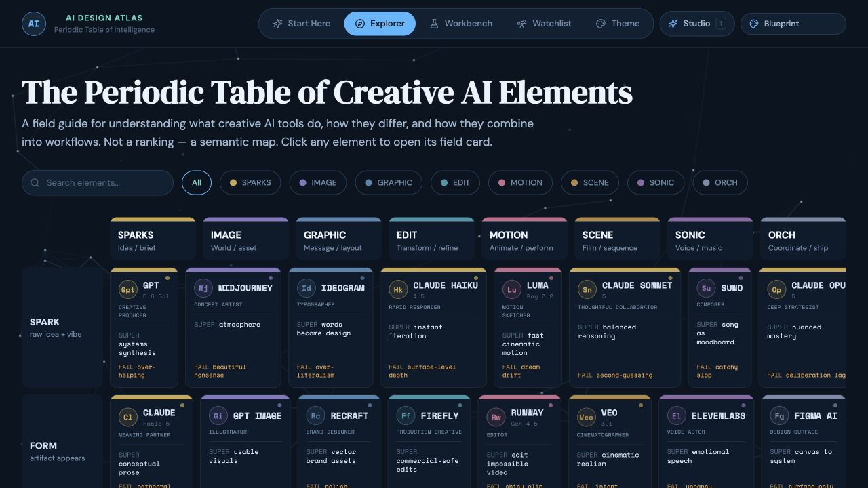This screenshot has width=868, height=488.
Task: Click the SCENE column header
Action: tap(617, 239)
